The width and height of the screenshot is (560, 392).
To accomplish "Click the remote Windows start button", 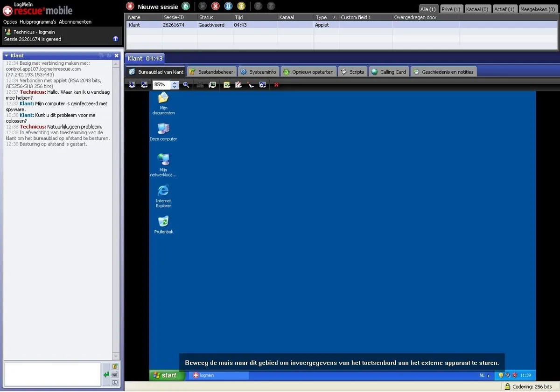I will 167,375.
